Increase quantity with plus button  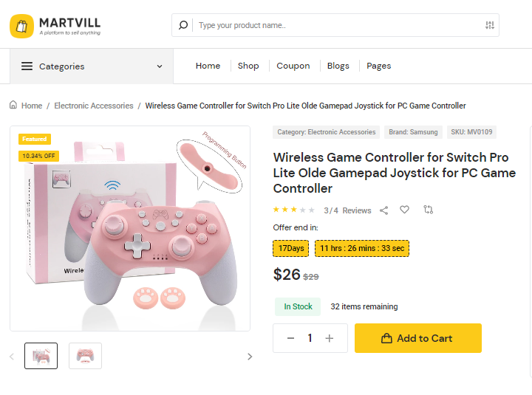pyautogui.click(x=330, y=338)
